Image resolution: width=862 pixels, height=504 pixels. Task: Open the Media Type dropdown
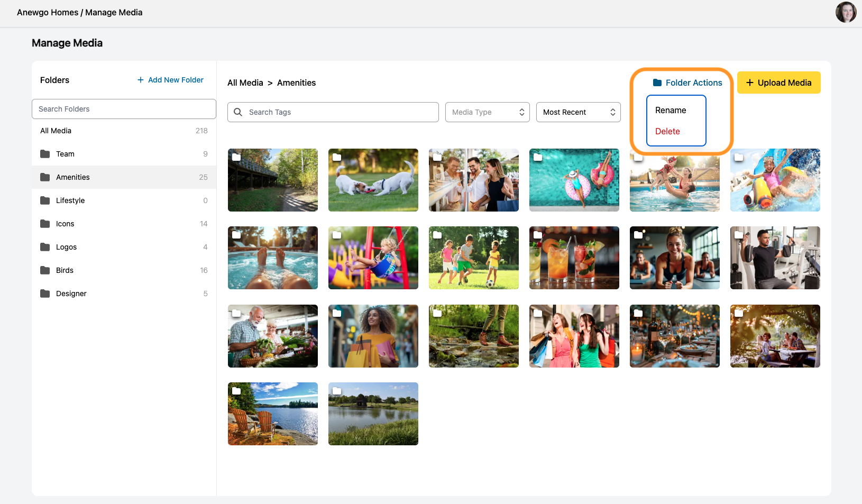487,112
